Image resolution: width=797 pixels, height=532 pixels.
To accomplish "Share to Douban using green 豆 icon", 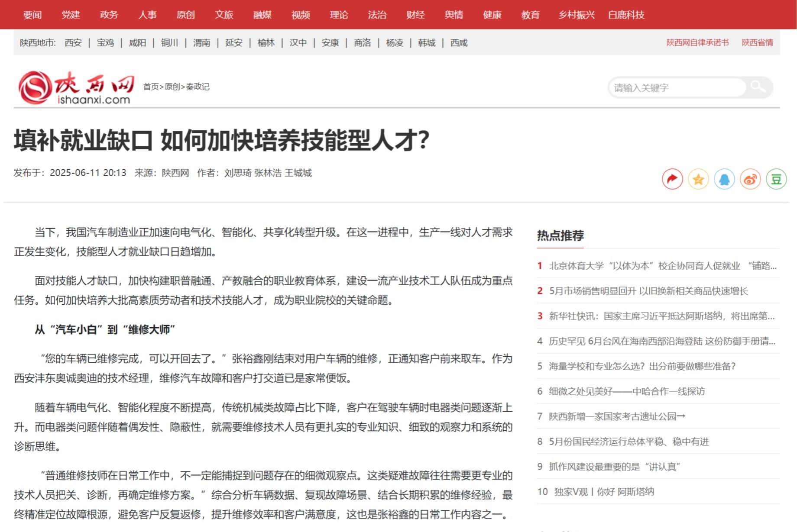I will click(776, 179).
